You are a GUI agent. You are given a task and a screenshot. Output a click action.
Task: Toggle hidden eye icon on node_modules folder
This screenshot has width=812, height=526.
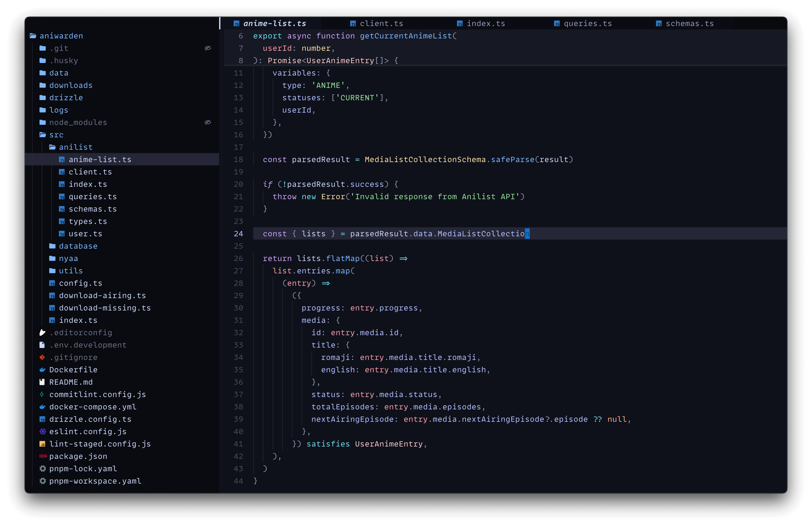click(x=208, y=122)
